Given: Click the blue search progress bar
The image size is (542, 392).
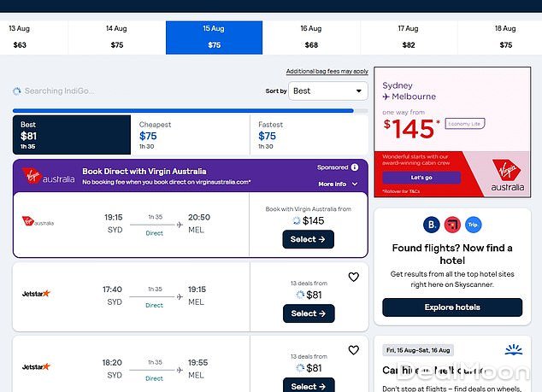Looking at the screenshot, I should pos(183,110).
